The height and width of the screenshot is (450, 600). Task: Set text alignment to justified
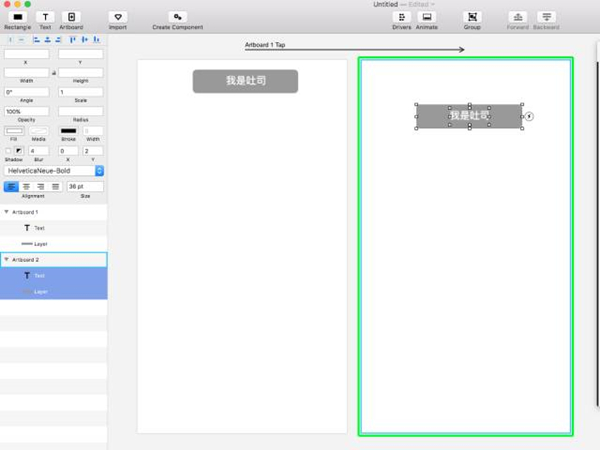point(55,186)
